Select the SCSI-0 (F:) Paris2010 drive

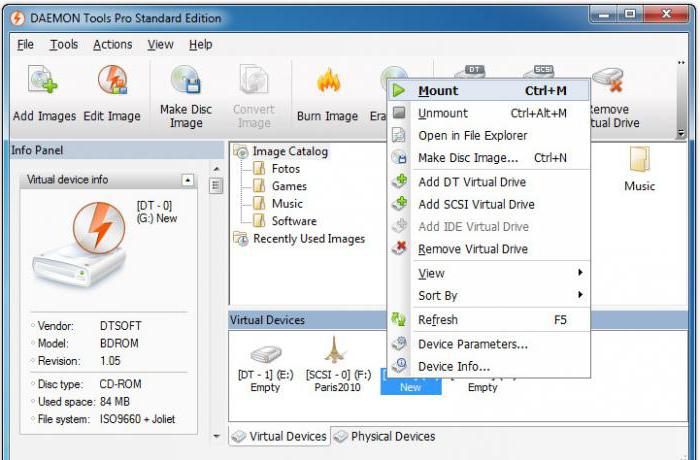tap(338, 365)
